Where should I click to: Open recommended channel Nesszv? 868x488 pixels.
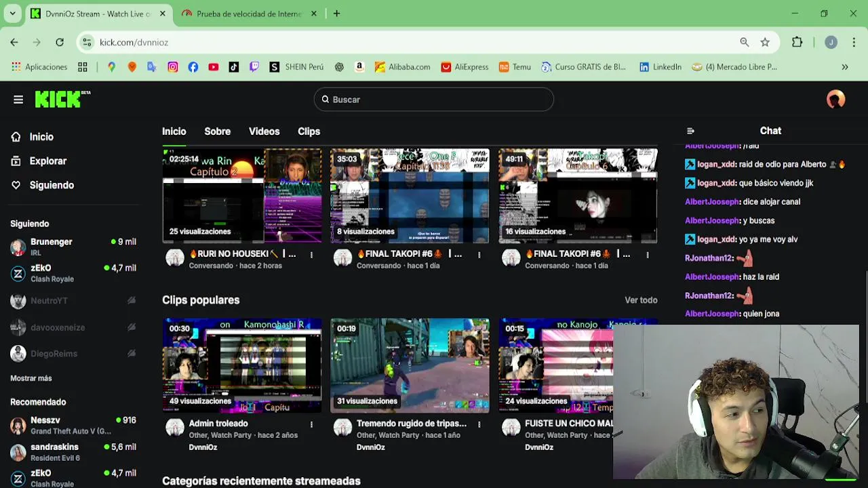coord(73,426)
